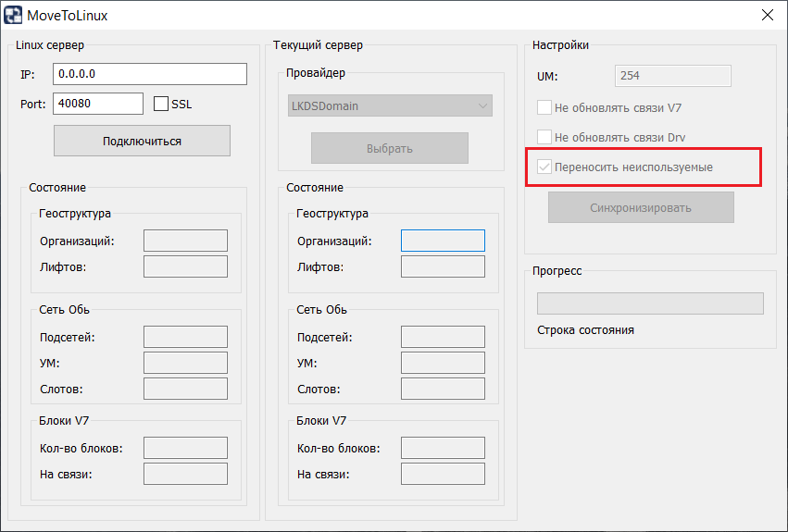Click Linux server Организаций field
Image resolution: width=788 pixels, height=532 pixels.
point(185,241)
